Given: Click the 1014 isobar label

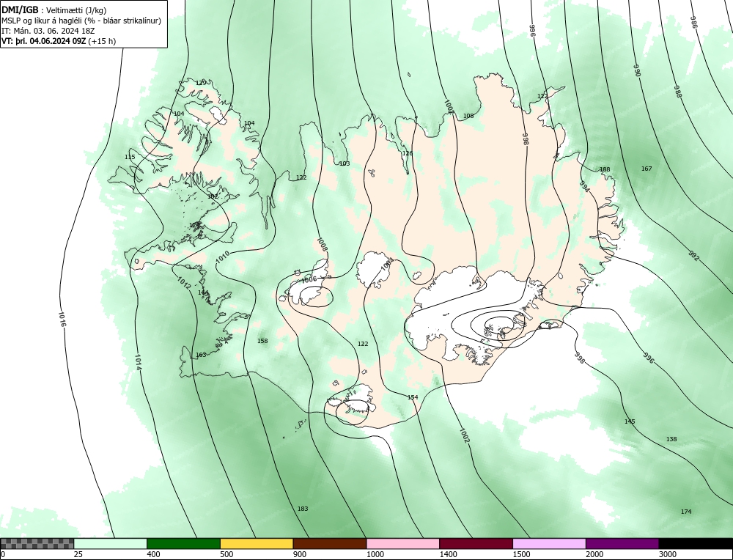Looking at the screenshot, I should tap(138, 362).
